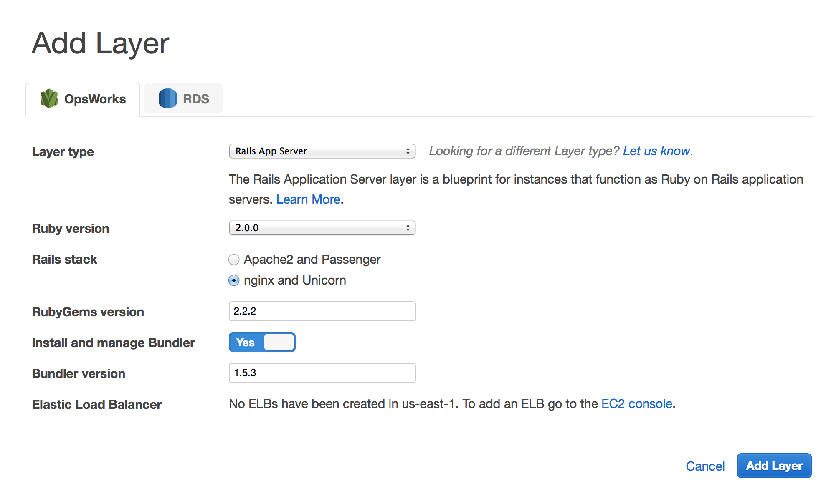Click the Cancel link
The width and height of the screenshot is (831, 504).
tap(705, 466)
